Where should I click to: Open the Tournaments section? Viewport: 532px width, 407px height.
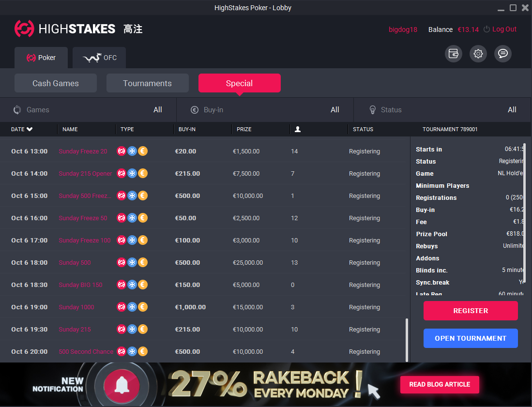(148, 83)
